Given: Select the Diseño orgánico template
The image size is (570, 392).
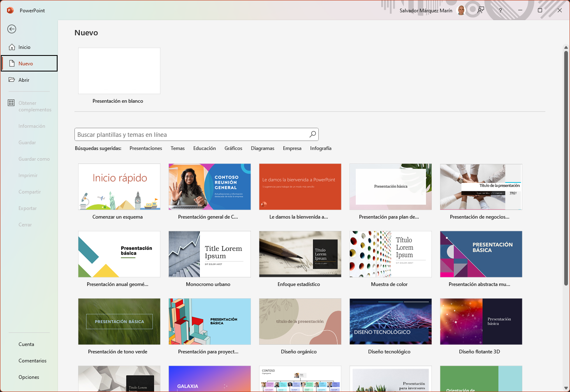Looking at the screenshot, I should pyautogui.click(x=300, y=321).
